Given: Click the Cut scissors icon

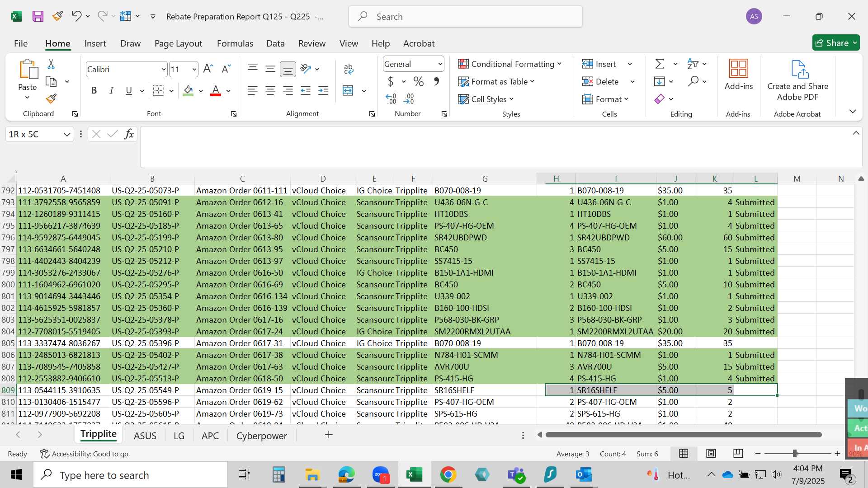Looking at the screenshot, I should point(51,64).
